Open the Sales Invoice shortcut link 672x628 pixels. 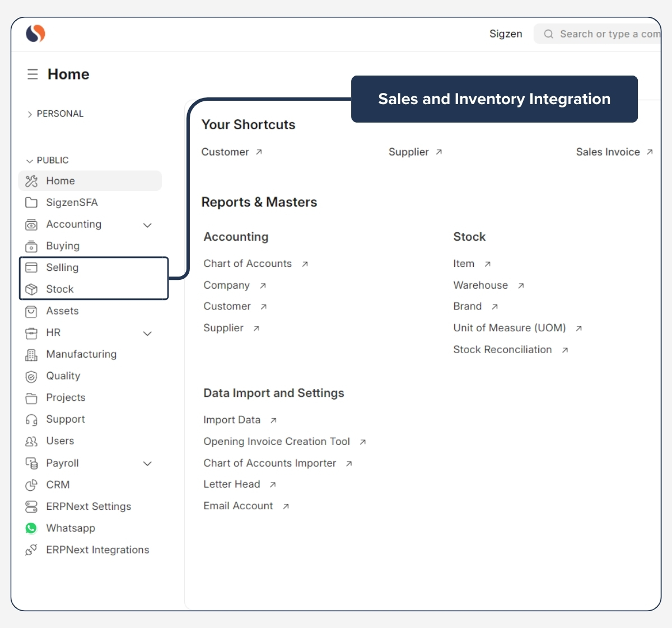coord(608,152)
